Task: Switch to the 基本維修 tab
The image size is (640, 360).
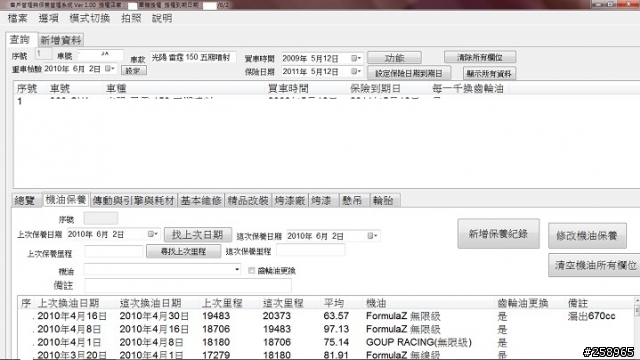Action: tap(201, 200)
